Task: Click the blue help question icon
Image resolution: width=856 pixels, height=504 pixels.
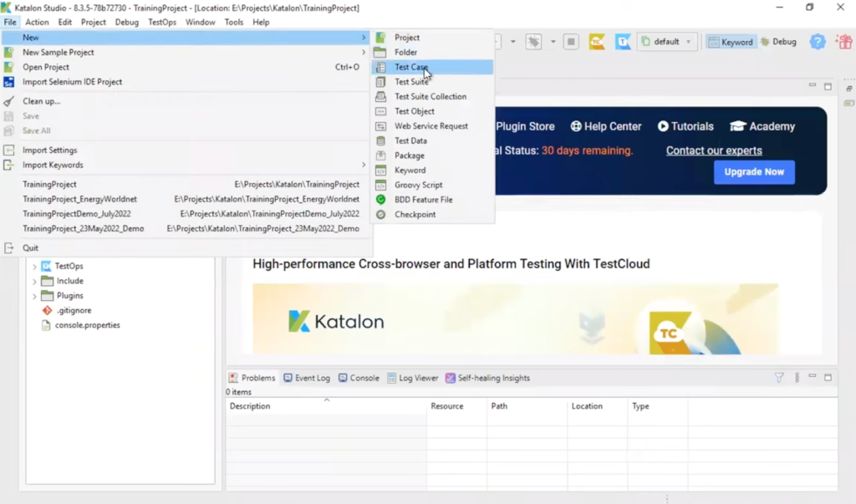Action: [x=818, y=42]
